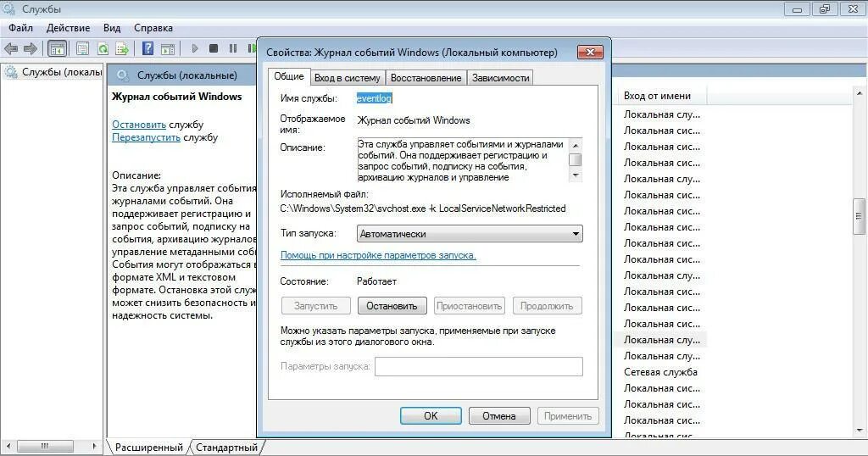Image resolution: width=868 pixels, height=456 pixels.
Task: Click the executable path svchost.exe text
Action: [423, 209]
